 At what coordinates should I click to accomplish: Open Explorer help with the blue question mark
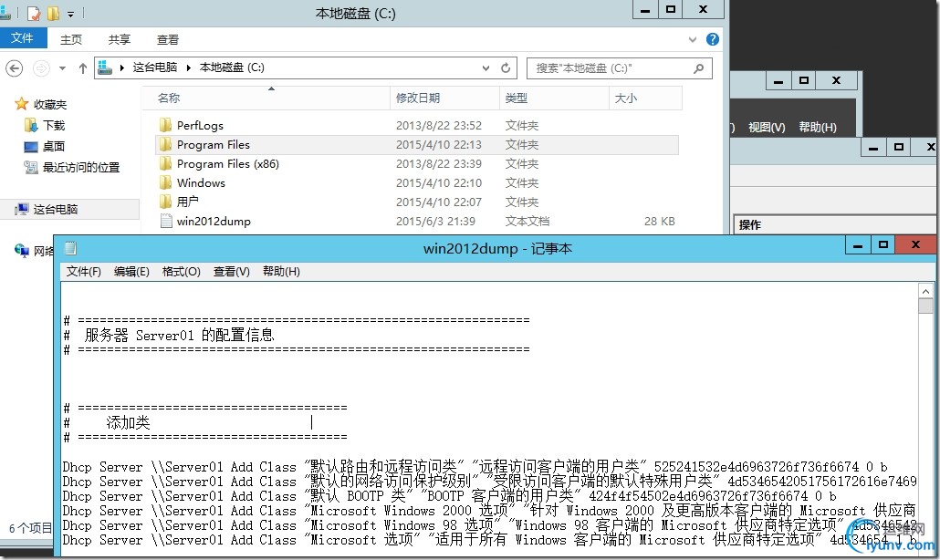712,39
